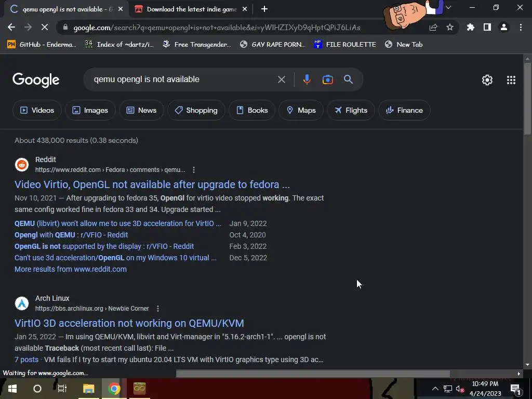
Task: Open 'Video Virtio, OpenGL not available' result
Action: tap(152, 184)
